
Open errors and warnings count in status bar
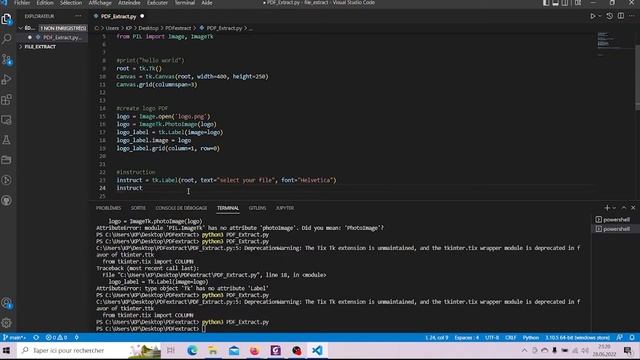56,338
